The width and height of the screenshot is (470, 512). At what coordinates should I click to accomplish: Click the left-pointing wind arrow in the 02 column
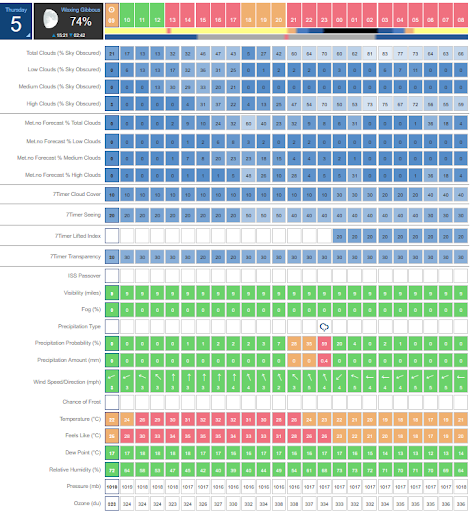[370, 377]
